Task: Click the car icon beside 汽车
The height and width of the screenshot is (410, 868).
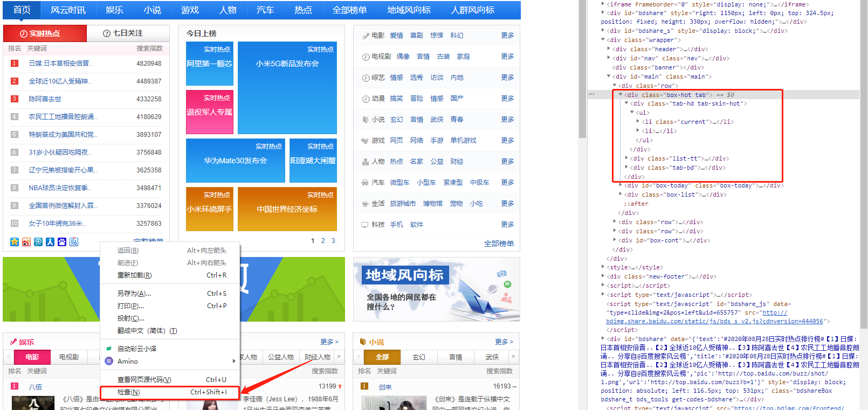Action: pos(366,183)
